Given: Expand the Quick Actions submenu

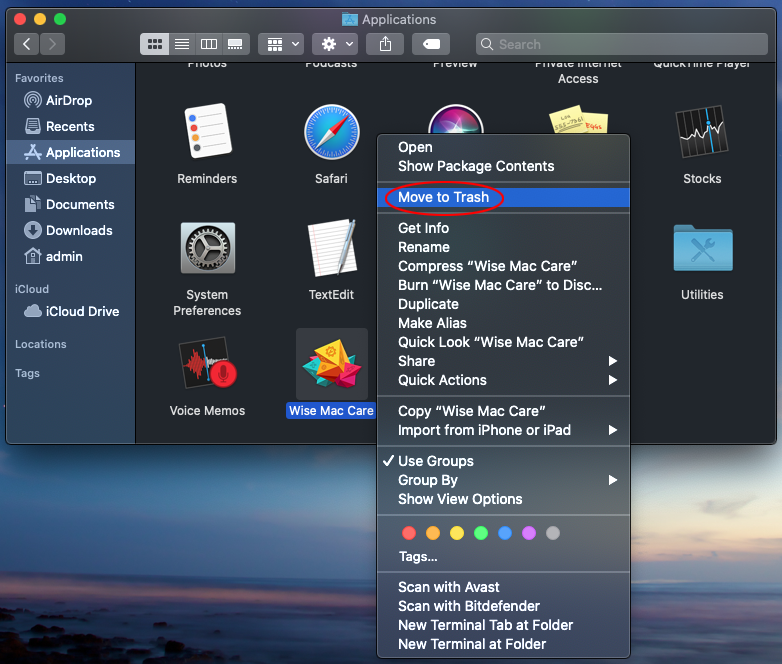Looking at the screenshot, I should (504, 380).
